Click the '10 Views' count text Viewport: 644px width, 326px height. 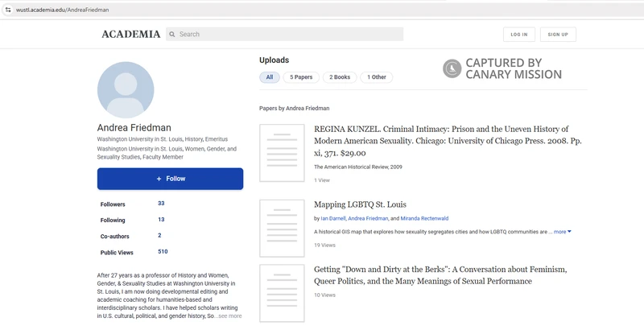pos(325,295)
